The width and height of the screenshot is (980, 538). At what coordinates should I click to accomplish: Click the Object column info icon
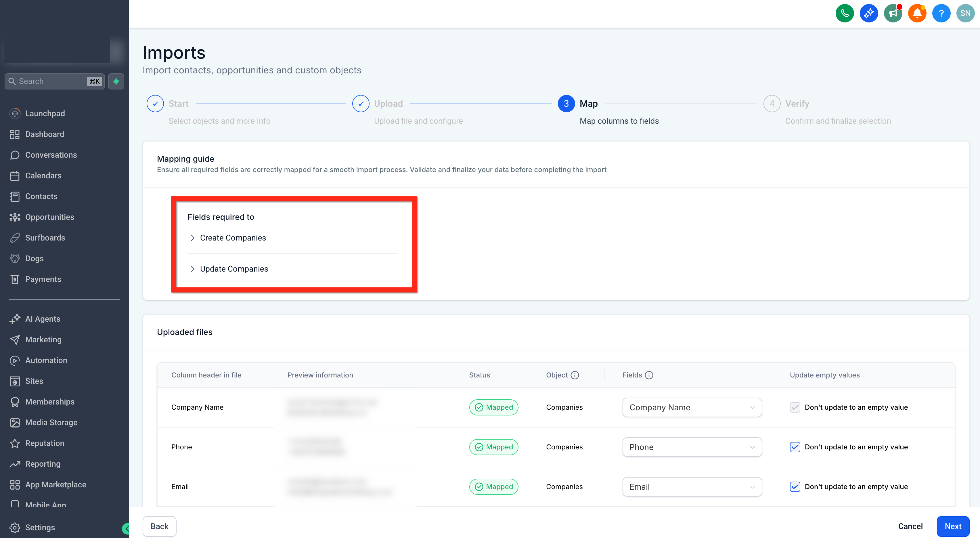pos(575,375)
